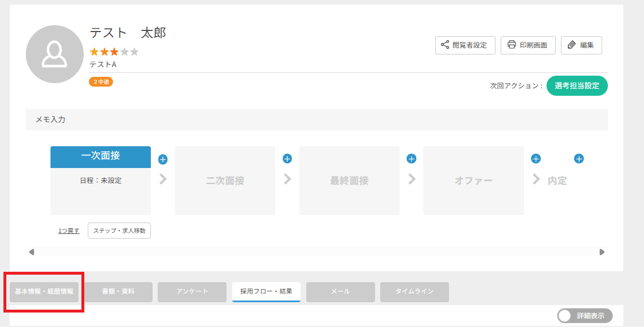Click the 編集 edit button
The width and height of the screenshot is (644, 328).
pyautogui.click(x=581, y=45)
